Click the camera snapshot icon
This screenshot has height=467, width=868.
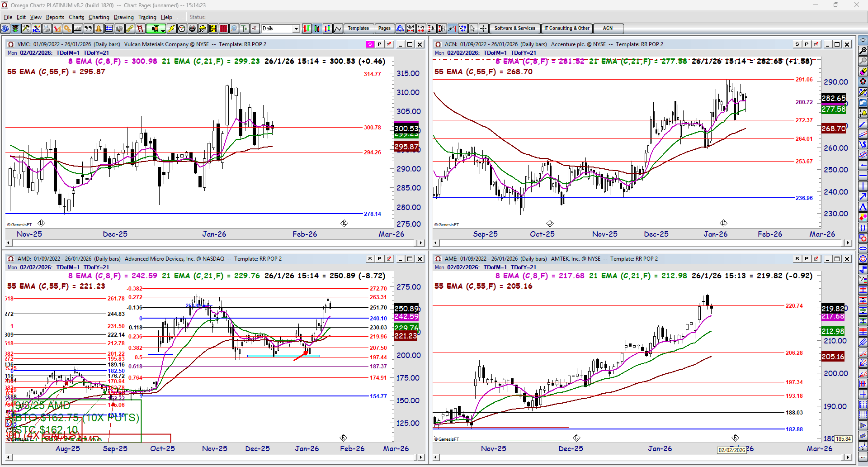click(119, 29)
